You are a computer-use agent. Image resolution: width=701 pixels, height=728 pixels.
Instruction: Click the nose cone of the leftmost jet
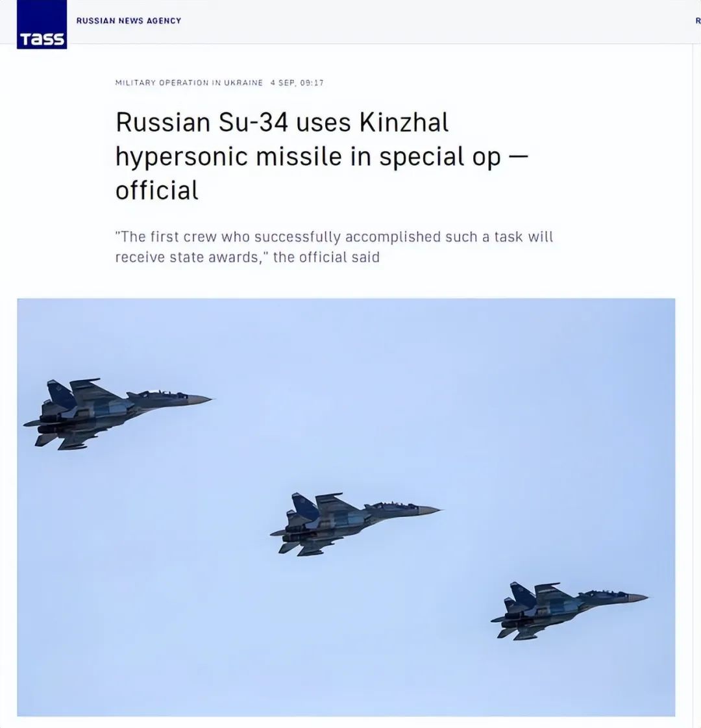[x=201, y=399]
